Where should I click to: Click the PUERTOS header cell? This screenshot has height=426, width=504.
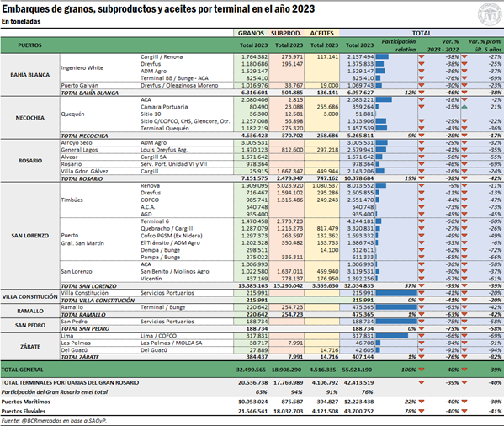[30, 45]
